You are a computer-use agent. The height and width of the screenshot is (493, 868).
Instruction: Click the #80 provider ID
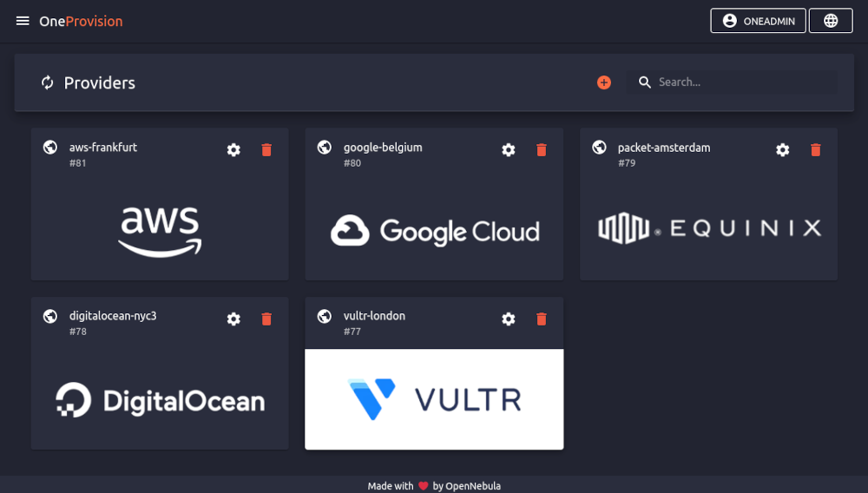coord(352,163)
